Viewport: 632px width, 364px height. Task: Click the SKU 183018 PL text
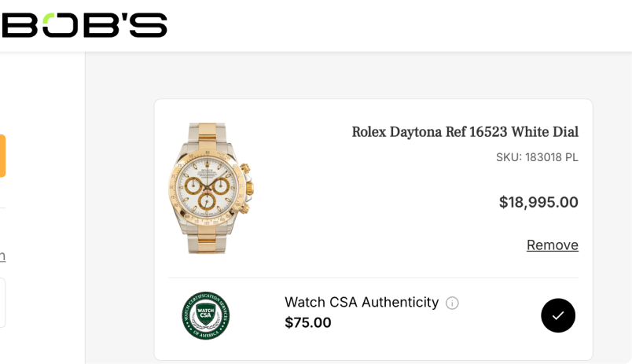[537, 157]
